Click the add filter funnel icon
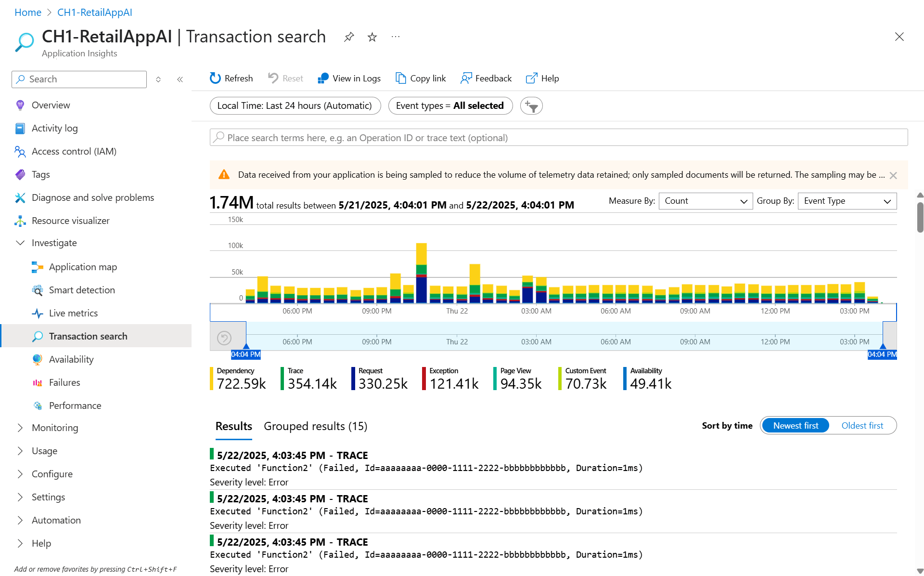 tap(531, 106)
